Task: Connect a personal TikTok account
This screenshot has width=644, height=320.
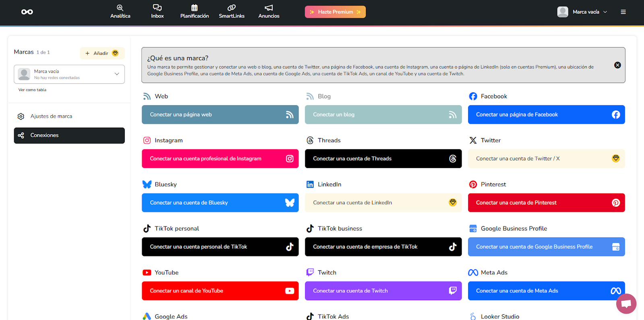Action: [x=220, y=247]
